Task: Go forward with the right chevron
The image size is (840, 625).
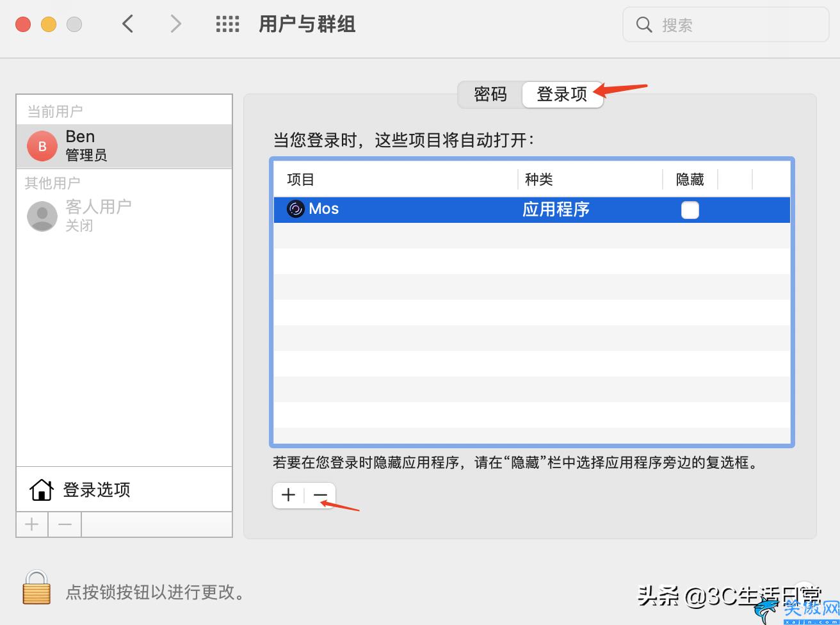Action: [175, 24]
